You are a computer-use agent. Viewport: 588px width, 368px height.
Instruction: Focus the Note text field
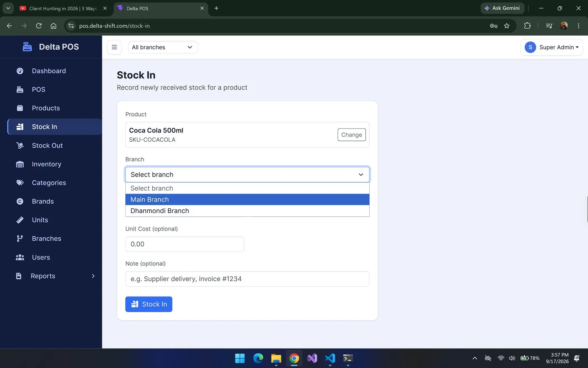[247, 279]
